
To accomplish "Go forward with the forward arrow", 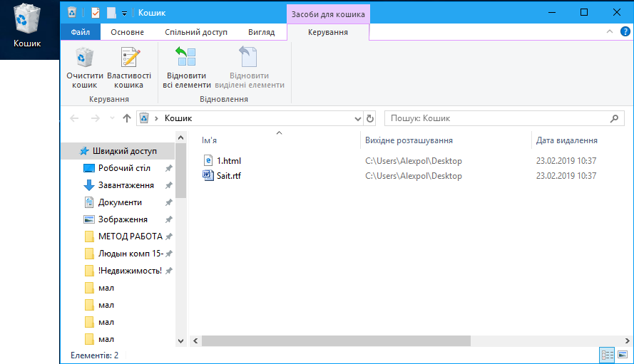I will point(96,118).
